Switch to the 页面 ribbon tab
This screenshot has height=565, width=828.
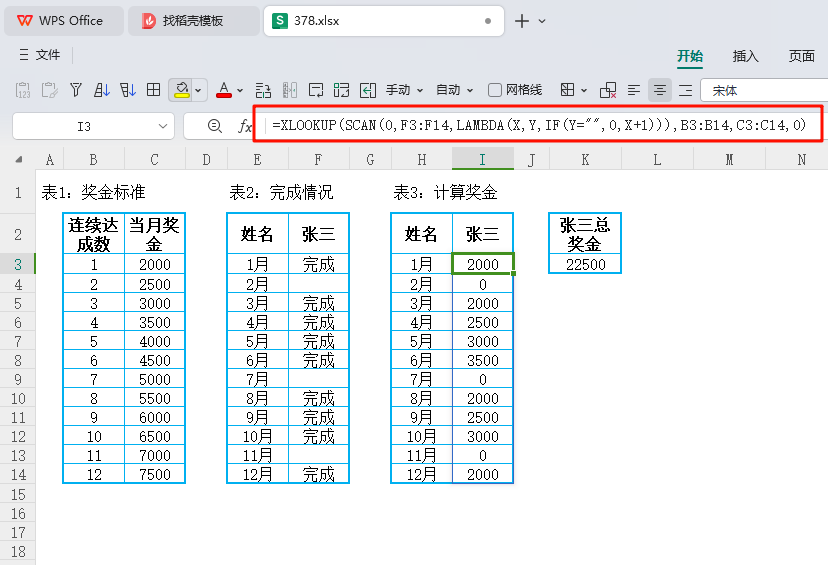pyautogui.click(x=802, y=56)
